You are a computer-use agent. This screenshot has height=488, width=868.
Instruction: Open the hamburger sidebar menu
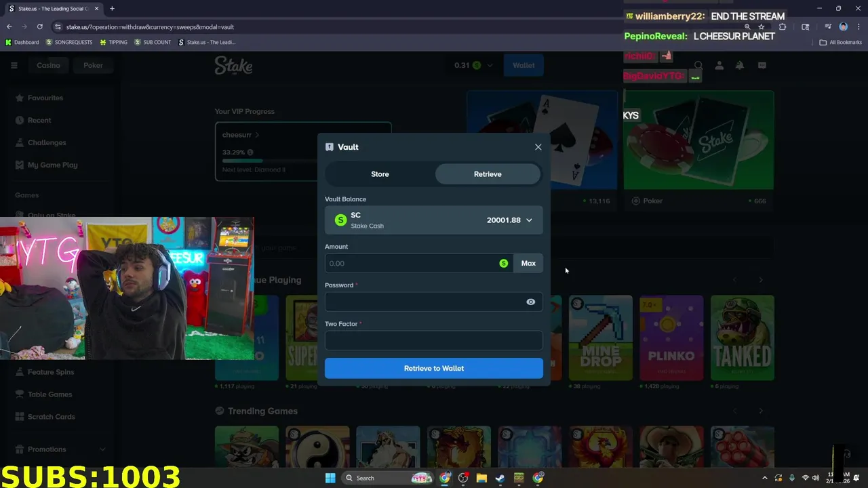14,65
